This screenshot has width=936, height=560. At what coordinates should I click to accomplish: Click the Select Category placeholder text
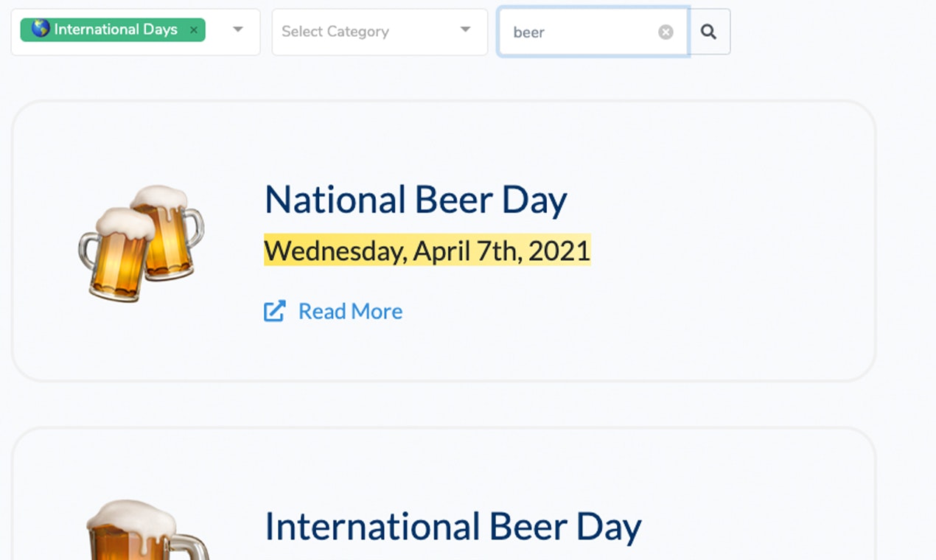click(x=335, y=32)
